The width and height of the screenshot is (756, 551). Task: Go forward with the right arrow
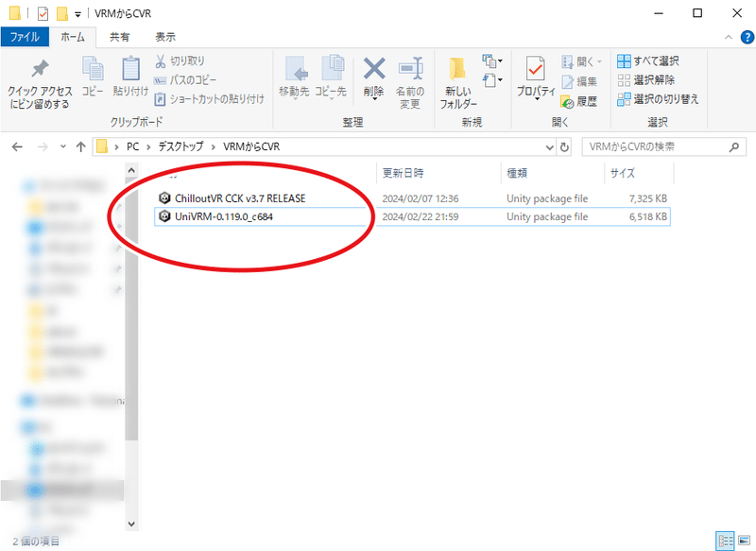(43, 147)
